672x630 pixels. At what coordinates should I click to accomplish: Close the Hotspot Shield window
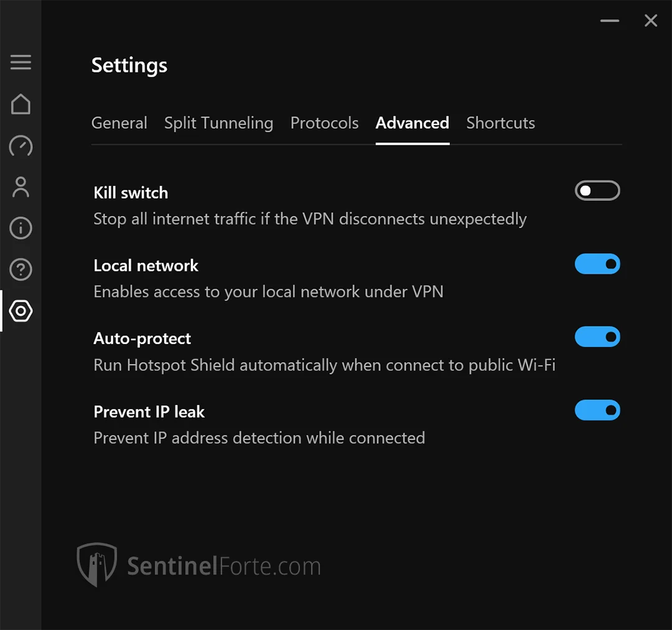[x=651, y=21]
